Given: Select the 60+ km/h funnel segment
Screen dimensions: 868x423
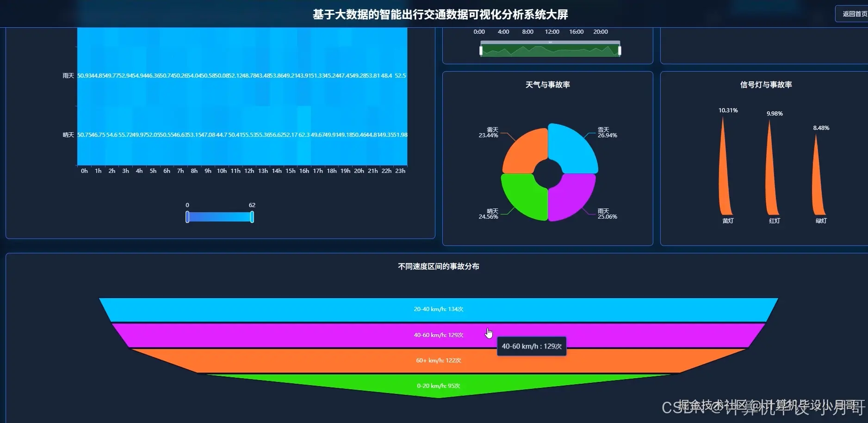Looking at the screenshot, I should pyautogui.click(x=438, y=360).
